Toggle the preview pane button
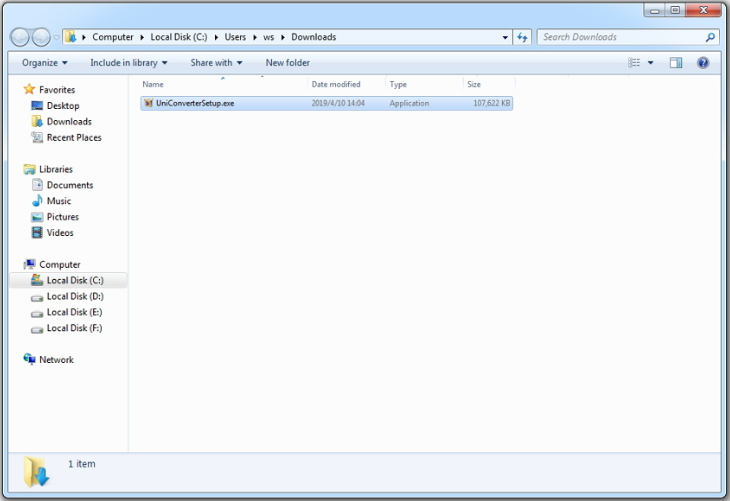 point(676,62)
